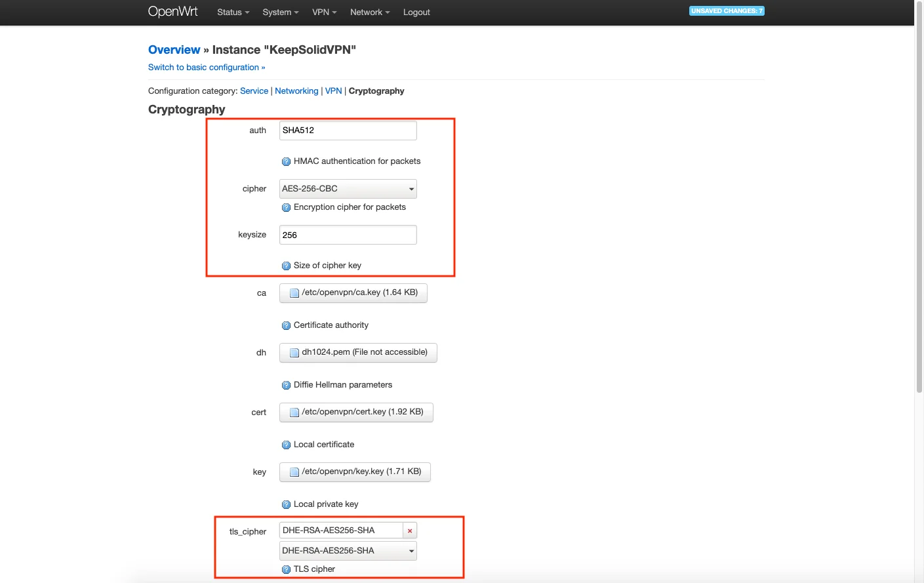Screen dimensions: 924x583
Task: Remove the DHE-RSA-AES256-SHA tls_cipher entry
Action: pyautogui.click(x=410, y=531)
